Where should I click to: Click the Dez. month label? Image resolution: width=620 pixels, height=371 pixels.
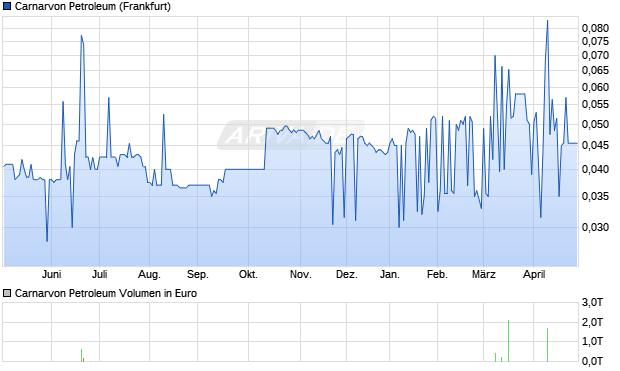(347, 274)
